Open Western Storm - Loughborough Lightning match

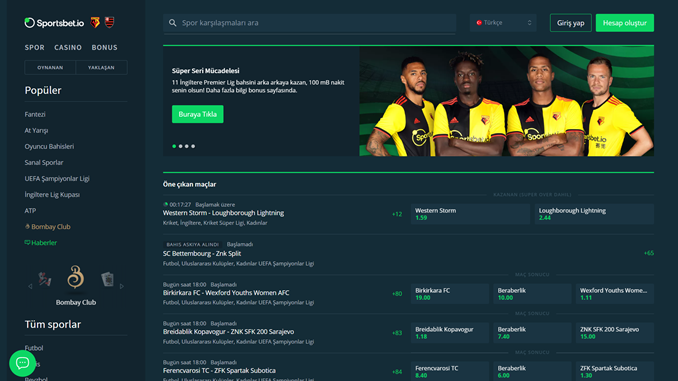tap(224, 213)
